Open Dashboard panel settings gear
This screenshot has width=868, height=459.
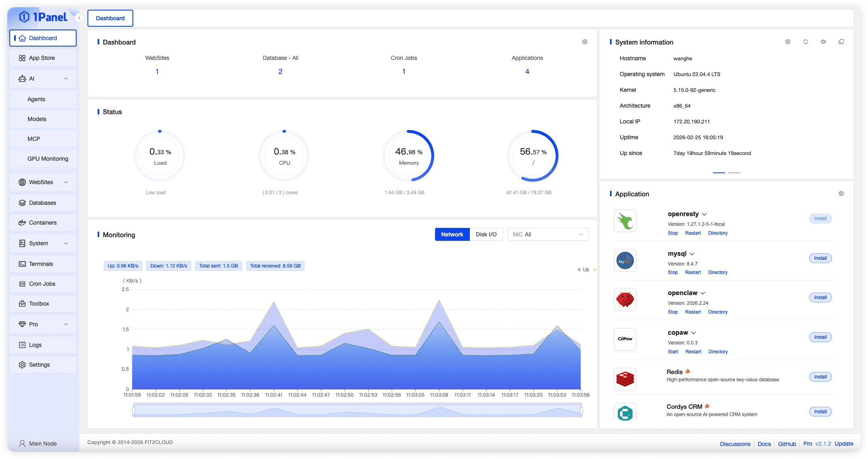coord(585,42)
